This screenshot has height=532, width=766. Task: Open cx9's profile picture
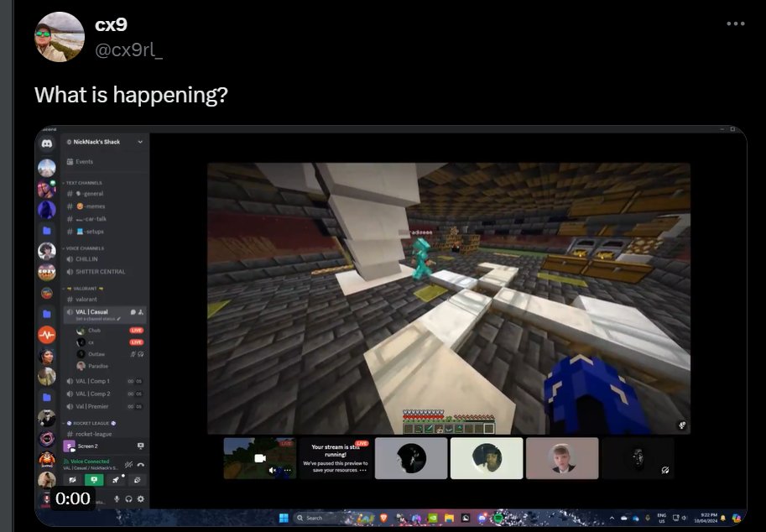(59, 37)
